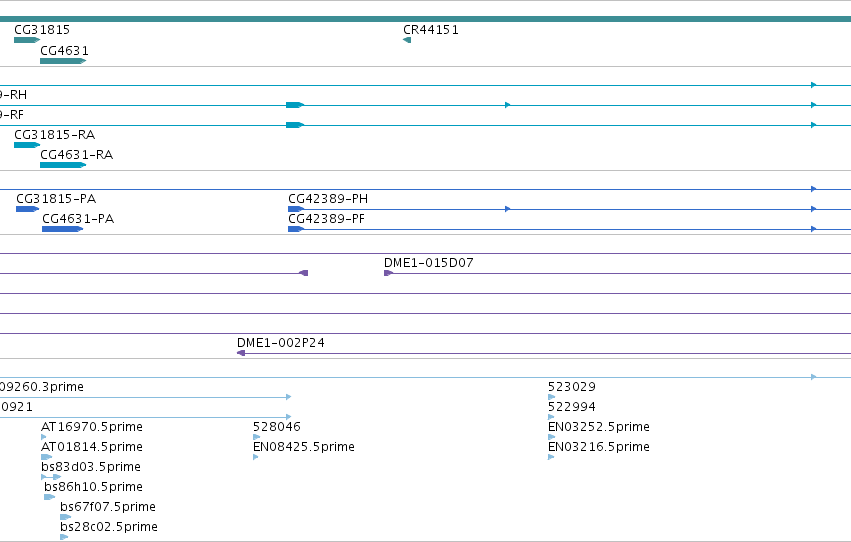Select the EN08425.5prime label
Screen dimensions: 851x542
pyautogui.click(x=304, y=447)
